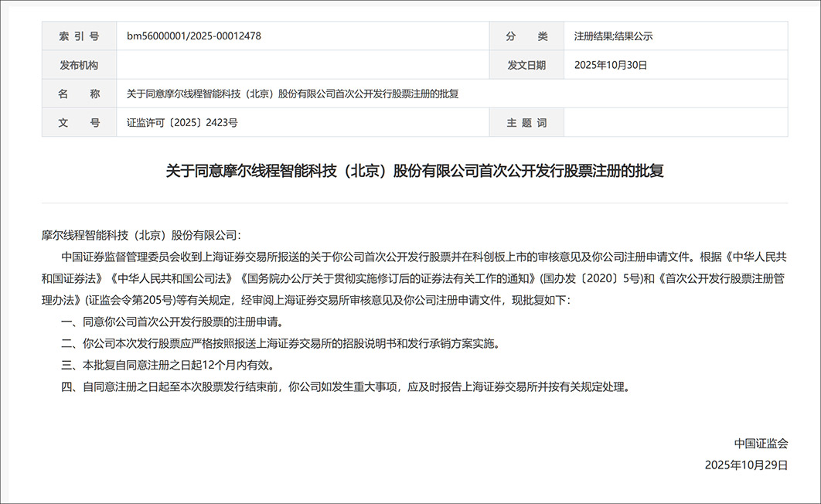This screenshot has height=504, width=821.
Task: Click the 发布机构 label cell
Action: tap(79, 65)
